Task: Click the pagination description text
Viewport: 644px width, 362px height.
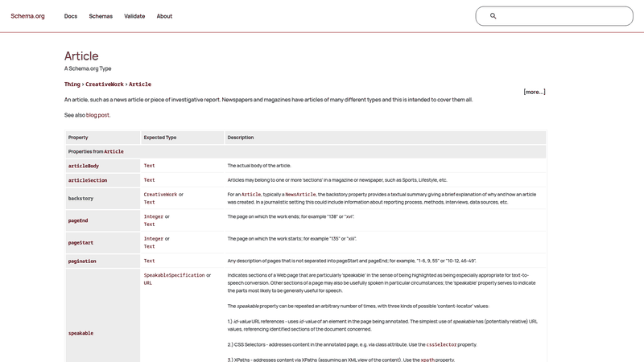Action: [352, 261]
